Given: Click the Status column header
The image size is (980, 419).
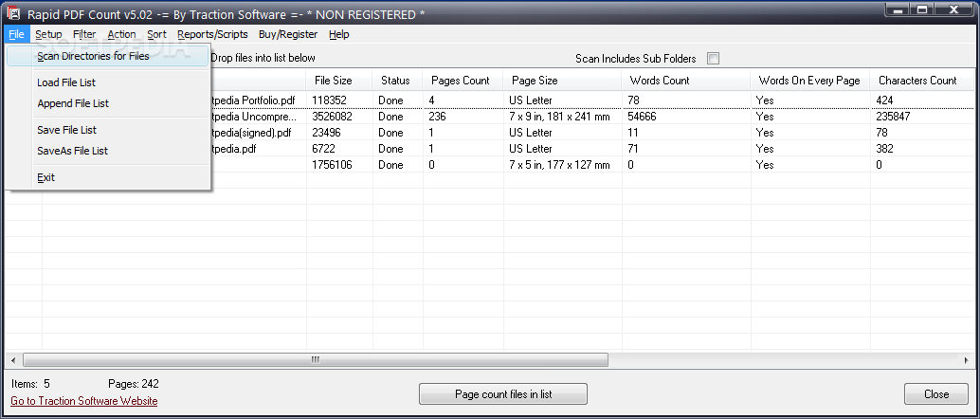Looking at the screenshot, I should [397, 80].
